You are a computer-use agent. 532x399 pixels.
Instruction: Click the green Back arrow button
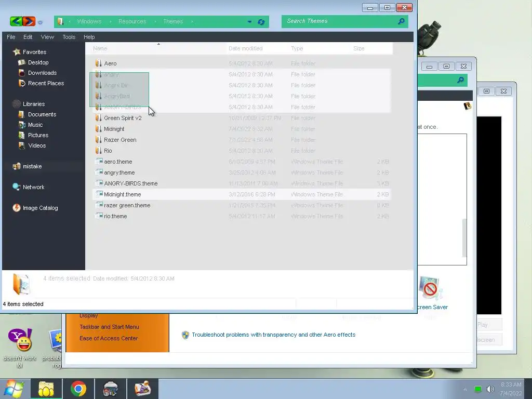click(16, 21)
